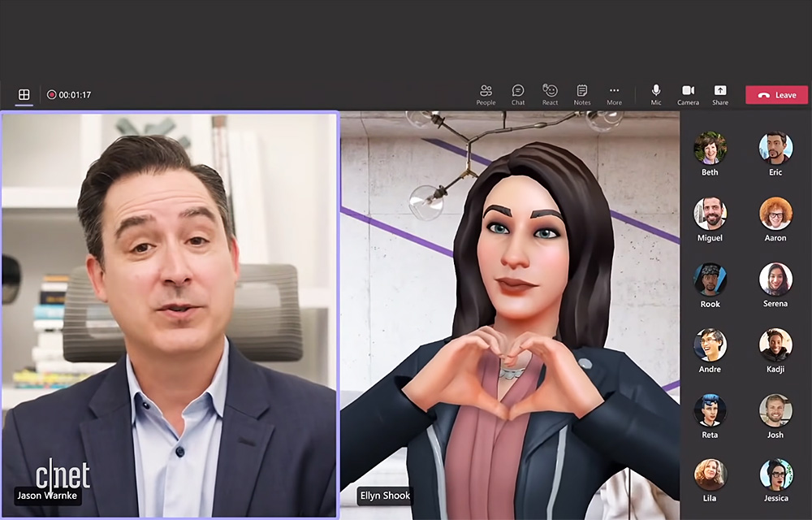The height and width of the screenshot is (520, 812).
Task: Select Miguel's participant avatar
Action: (710, 214)
